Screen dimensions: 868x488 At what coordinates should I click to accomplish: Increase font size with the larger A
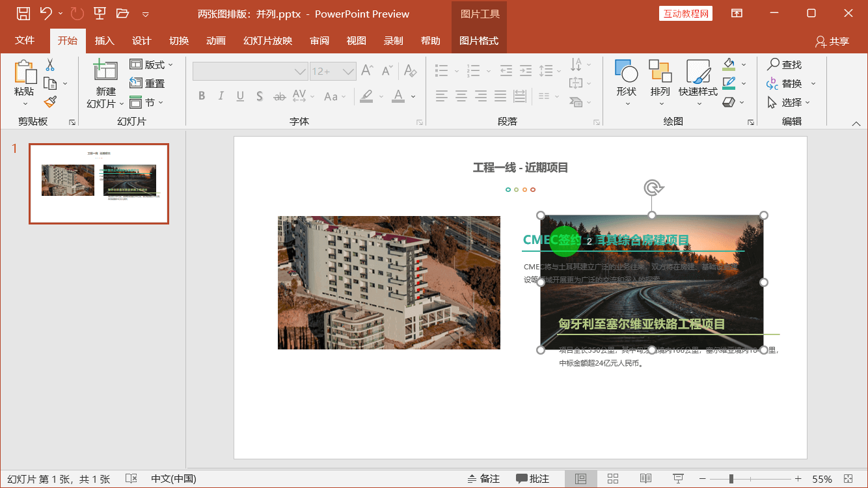click(367, 71)
